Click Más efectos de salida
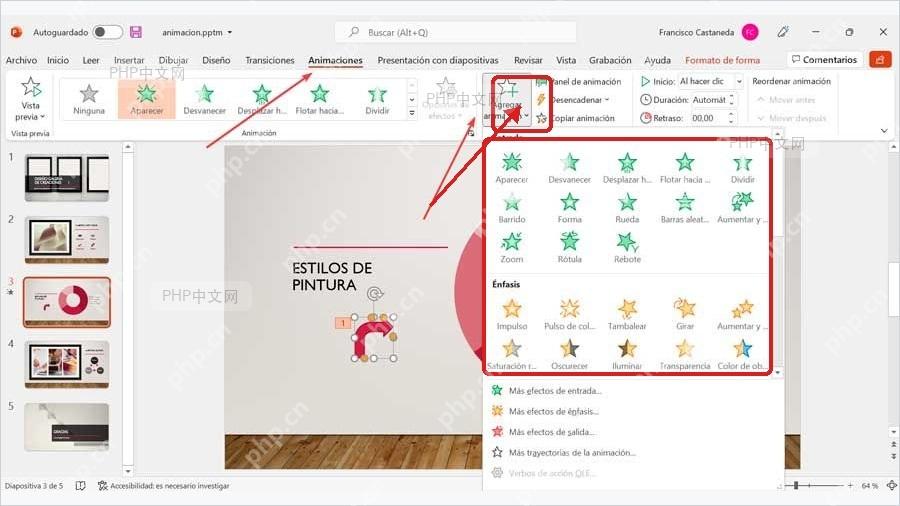900x506 pixels. click(x=543, y=432)
